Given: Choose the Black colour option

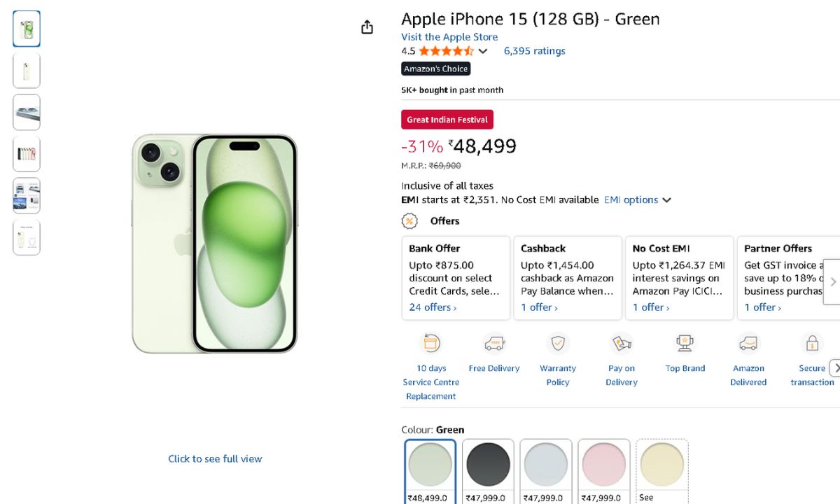Looking at the screenshot, I should (x=488, y=465).
